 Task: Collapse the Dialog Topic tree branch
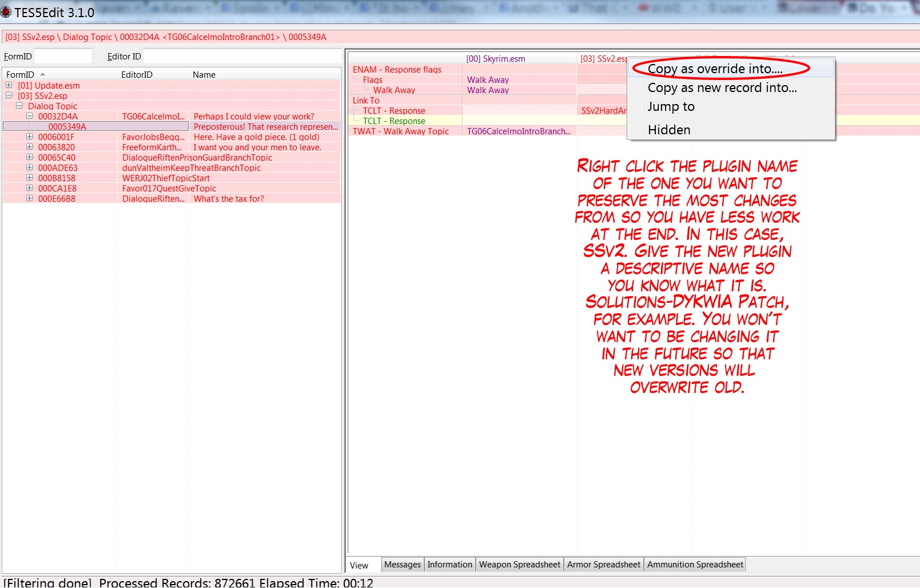19,106
